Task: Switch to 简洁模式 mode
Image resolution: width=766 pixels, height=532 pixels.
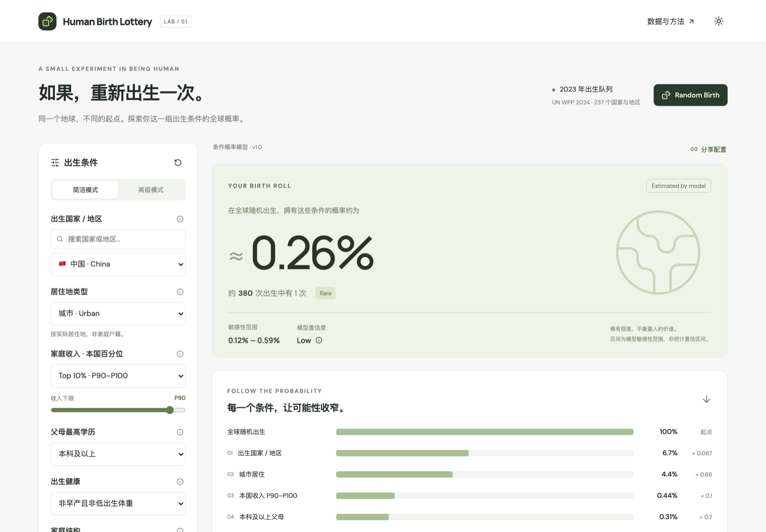Action: pyautogui.click(x=85, y=190)
